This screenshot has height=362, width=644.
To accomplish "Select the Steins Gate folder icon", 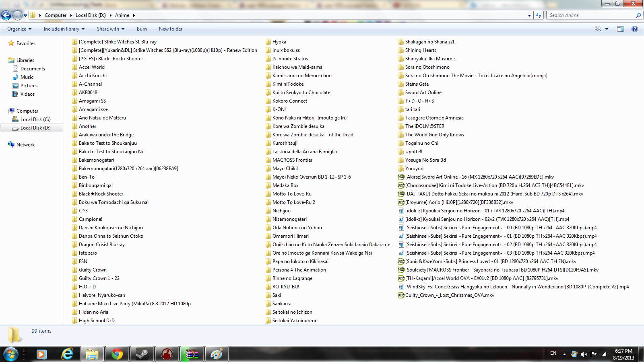I will point(401,84).
